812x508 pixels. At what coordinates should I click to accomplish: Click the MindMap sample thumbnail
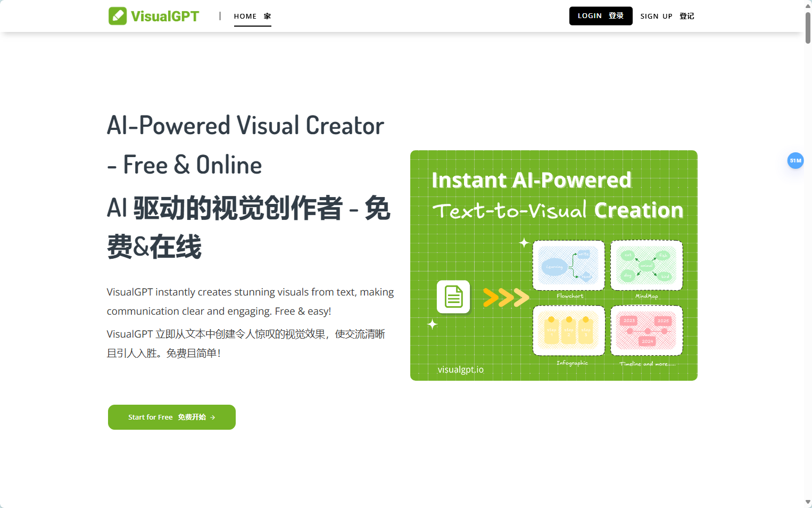(647, 266)
